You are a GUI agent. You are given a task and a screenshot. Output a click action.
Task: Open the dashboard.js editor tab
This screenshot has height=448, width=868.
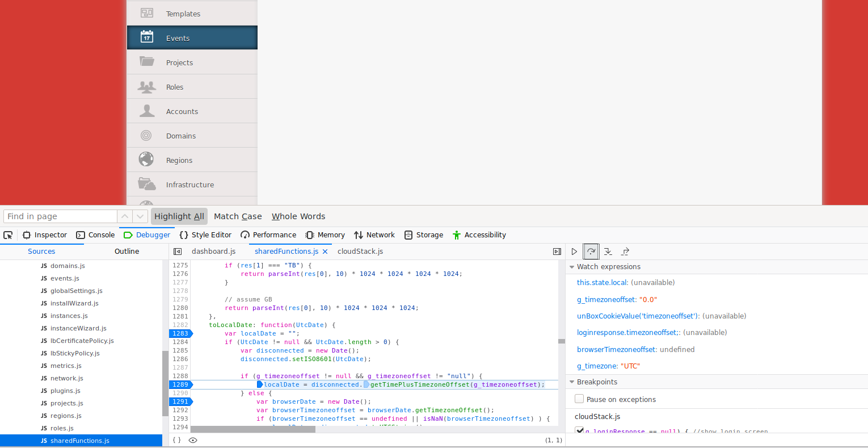tap(213, 252)
